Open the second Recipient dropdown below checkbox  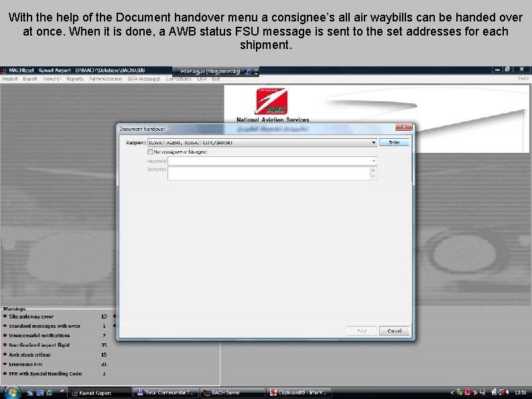pyautogui.click(x=373, y=161)
